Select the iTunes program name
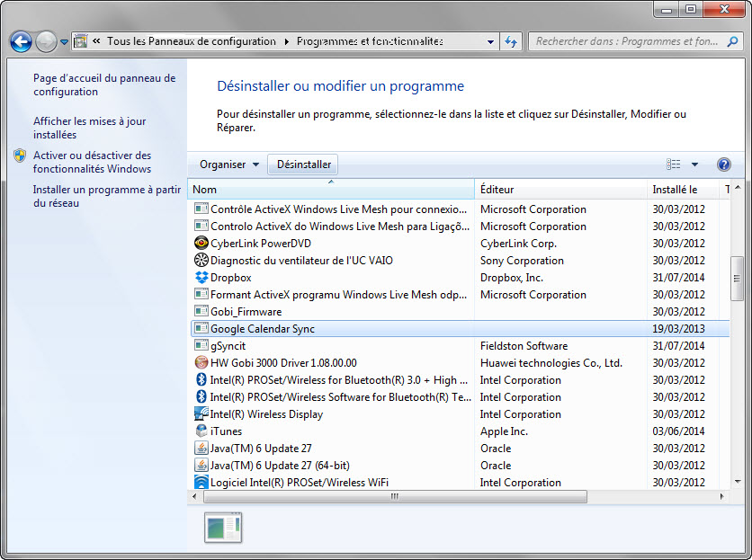 point(226,431)
